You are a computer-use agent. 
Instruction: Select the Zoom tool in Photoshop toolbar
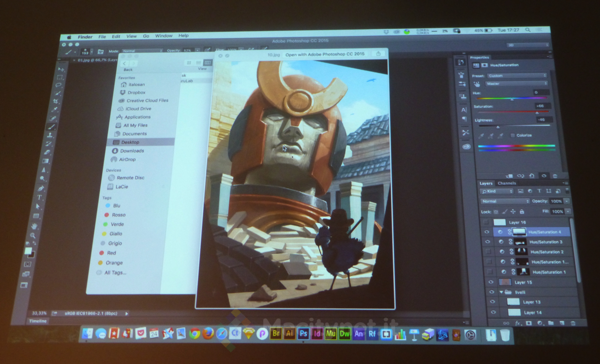(x=33, y=236)
